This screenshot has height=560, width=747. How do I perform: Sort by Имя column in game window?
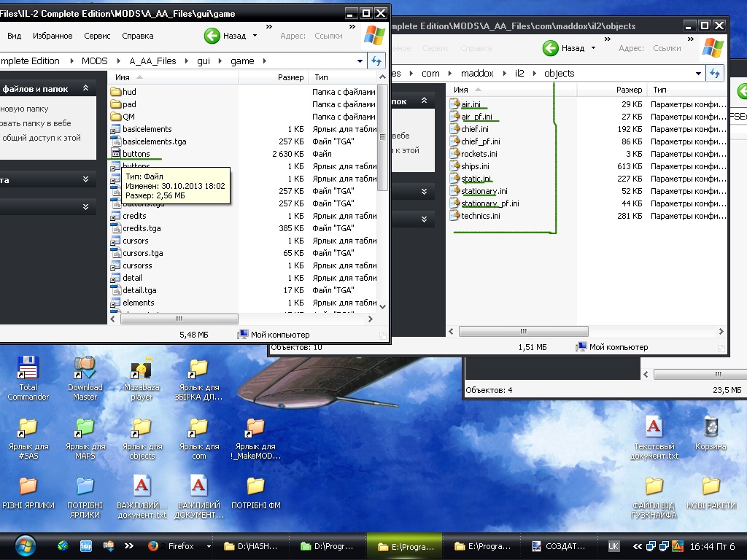point(123,77)
